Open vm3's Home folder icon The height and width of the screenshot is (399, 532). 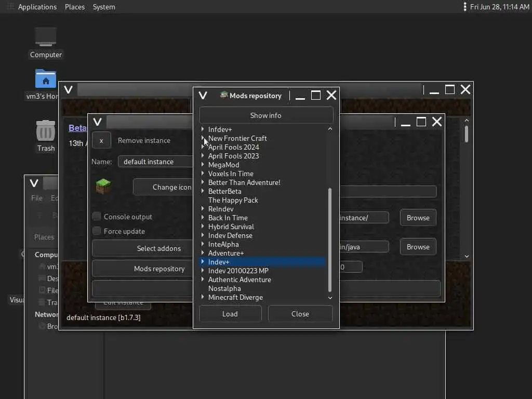46,79
